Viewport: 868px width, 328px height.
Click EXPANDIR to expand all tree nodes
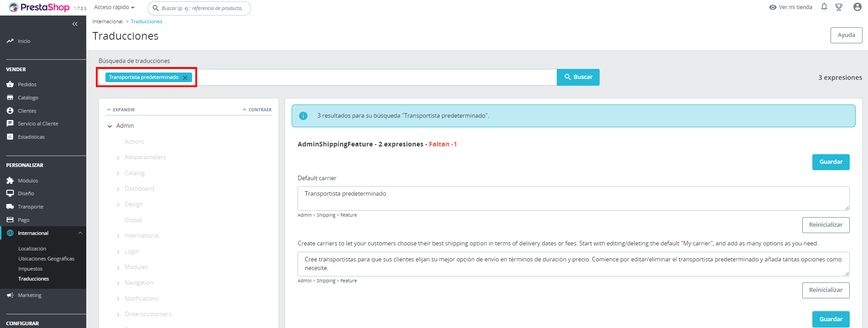click(x=120, y=110)
